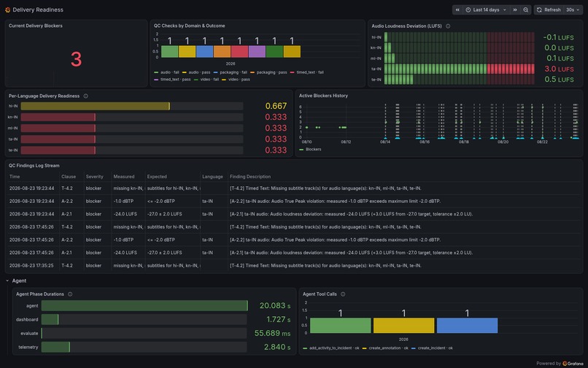This screenshot has width=588, height=368.
Task: Show info for Per-Language Delivery Readiness panel
Action: [x=86, y=96]
